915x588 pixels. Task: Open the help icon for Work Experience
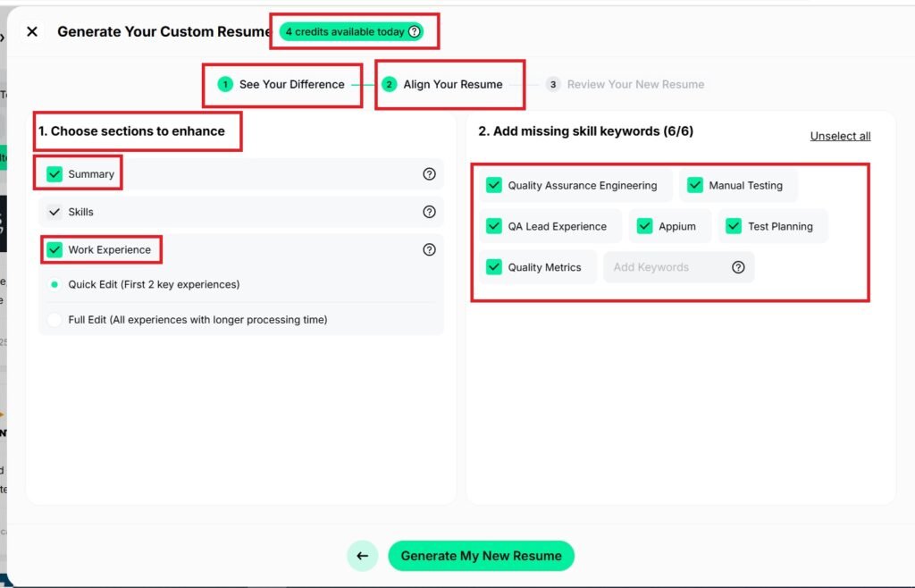tap(429, 250)
